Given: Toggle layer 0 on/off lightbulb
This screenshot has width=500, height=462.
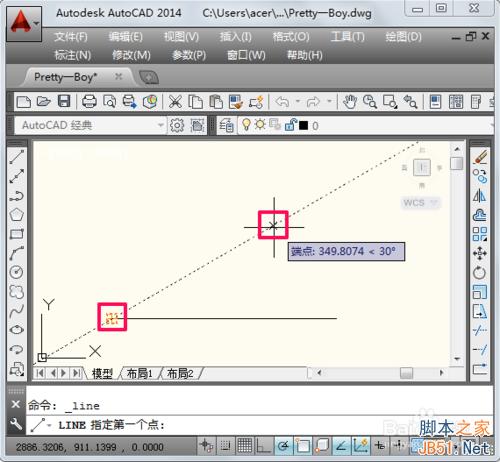Looking at the screenshot, I should [246, 125].
